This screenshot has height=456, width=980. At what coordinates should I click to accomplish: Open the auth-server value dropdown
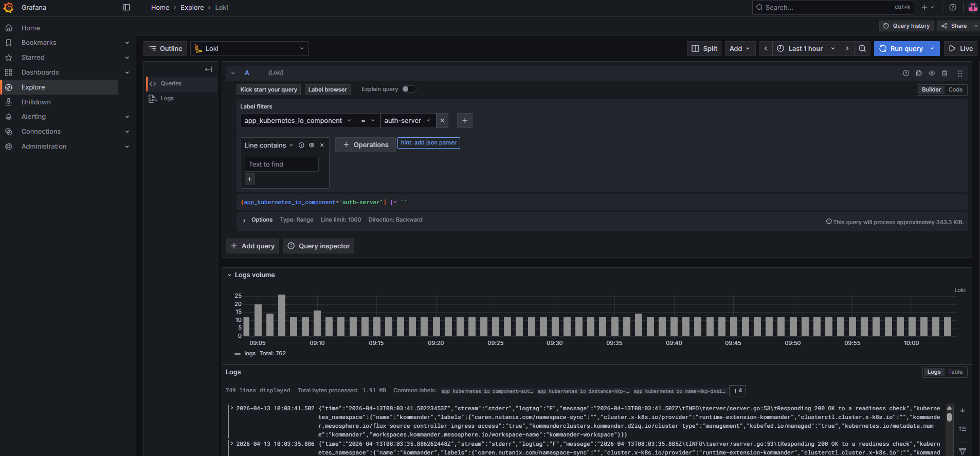click(x=408, y=121)
